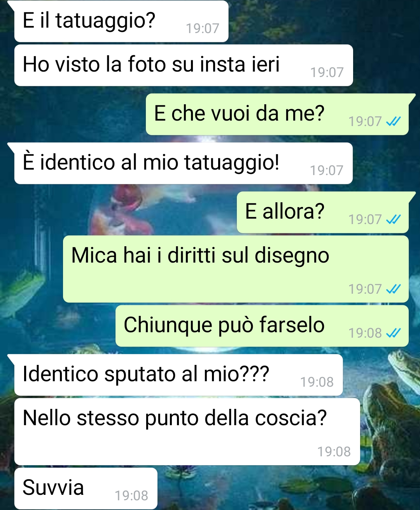
Task: Tap the double check mark beside 'E allora?'
Action: click(x=393, y=220)
